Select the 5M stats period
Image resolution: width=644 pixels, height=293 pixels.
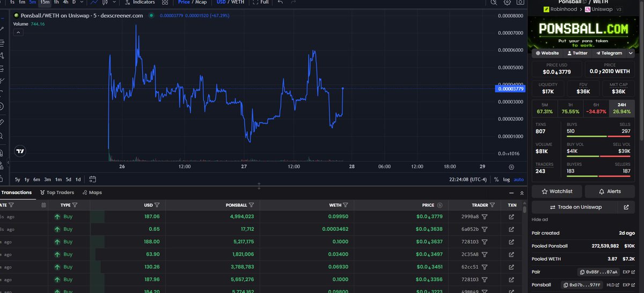click(544, 108)
